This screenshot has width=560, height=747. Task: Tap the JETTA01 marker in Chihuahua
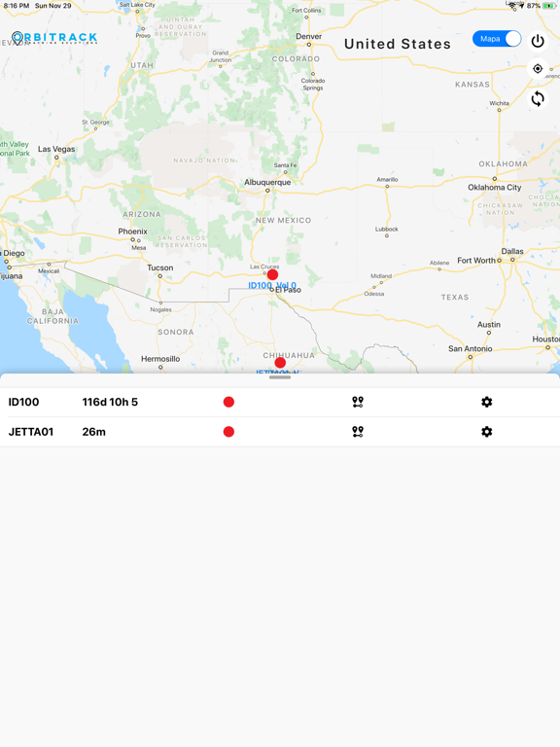pos(280,363)
